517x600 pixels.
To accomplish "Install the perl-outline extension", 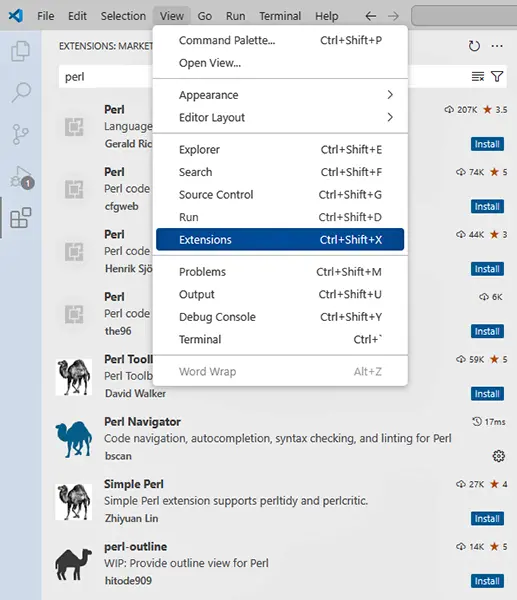I will click(x=487, y=581).
